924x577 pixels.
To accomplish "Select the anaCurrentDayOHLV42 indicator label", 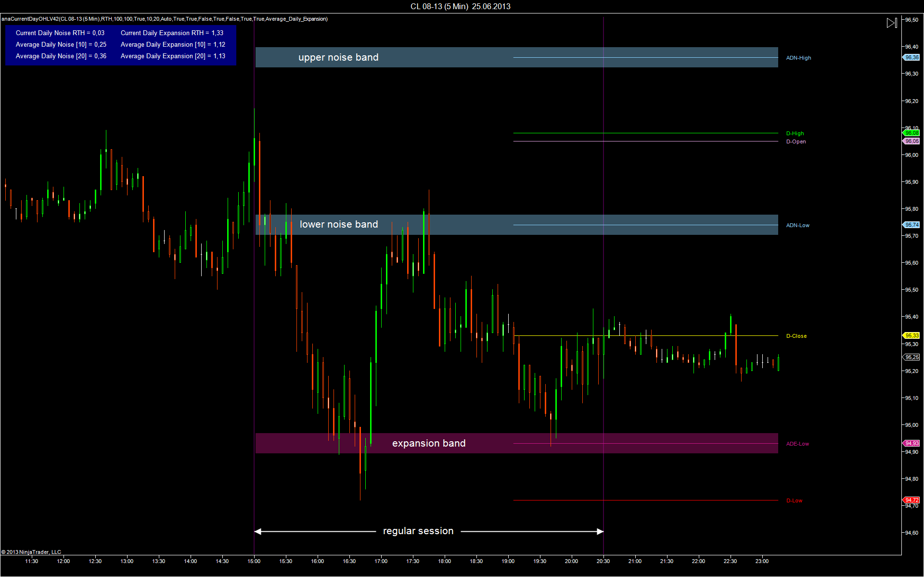I will 164,19.
